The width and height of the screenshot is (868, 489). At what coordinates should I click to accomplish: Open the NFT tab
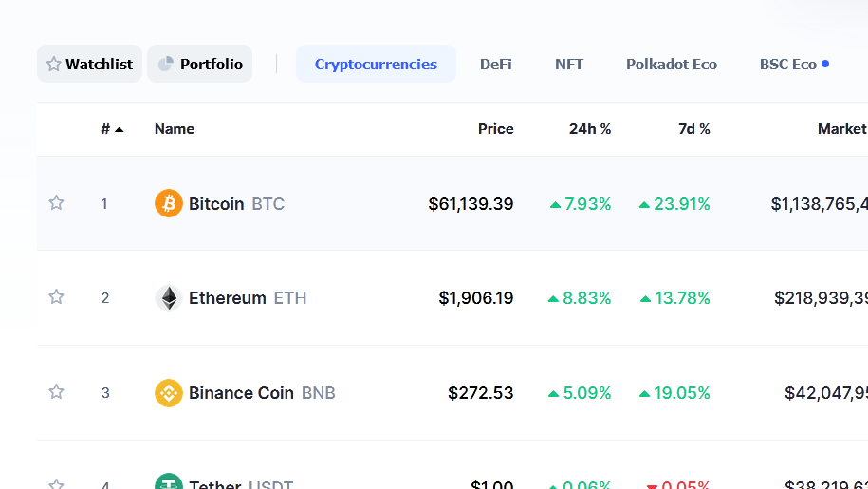[569, 65]
